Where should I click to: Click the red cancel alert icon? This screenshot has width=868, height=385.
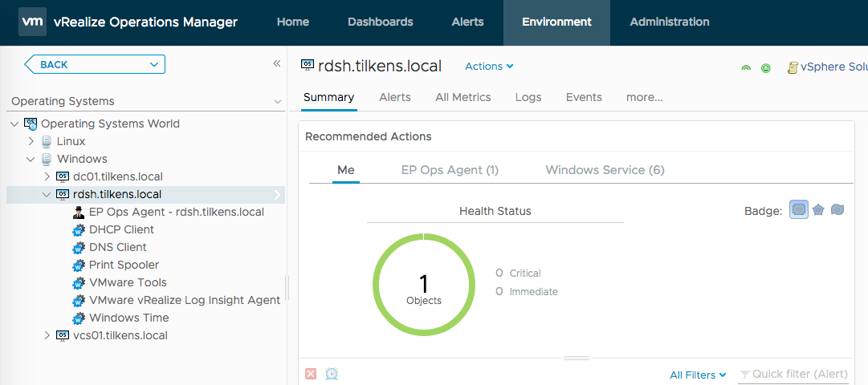[311, 374]
